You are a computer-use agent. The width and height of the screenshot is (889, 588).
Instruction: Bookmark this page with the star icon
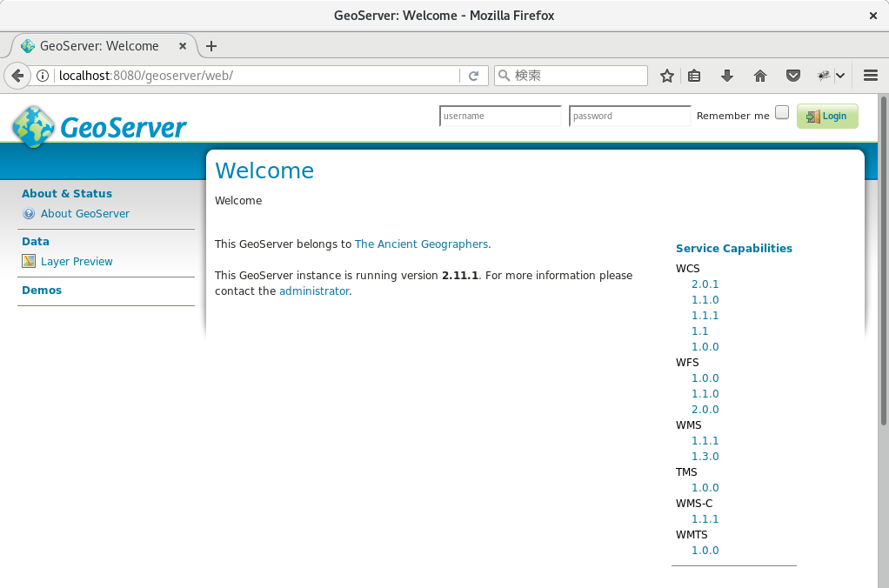point(666,76)
